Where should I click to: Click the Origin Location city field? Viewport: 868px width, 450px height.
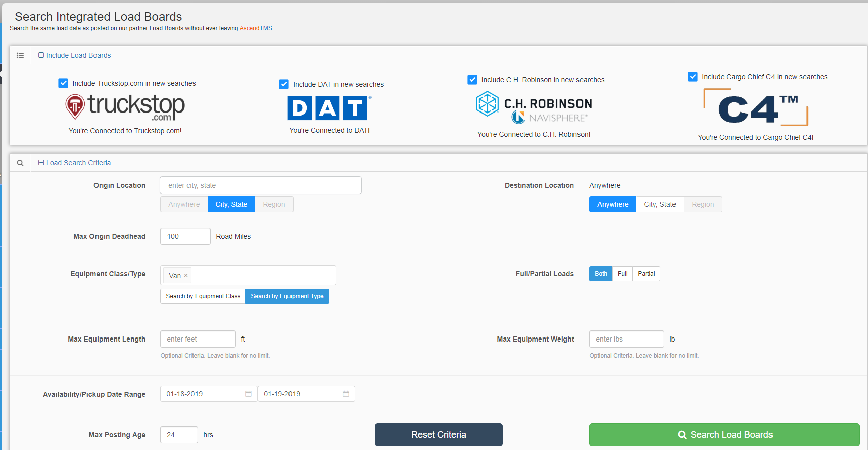pyautogui.click(x=260, y=185)
